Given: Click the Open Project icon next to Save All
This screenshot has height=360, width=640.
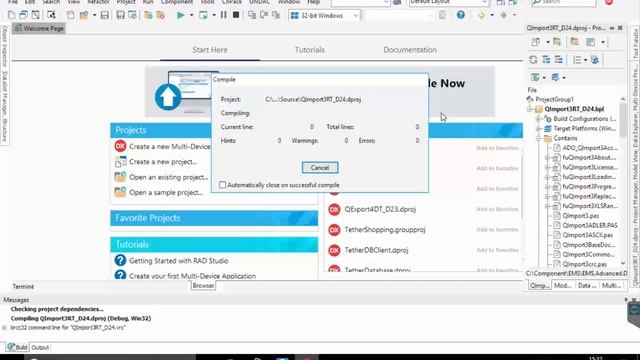Looking at the screenshot, I should tap(132, 16).
